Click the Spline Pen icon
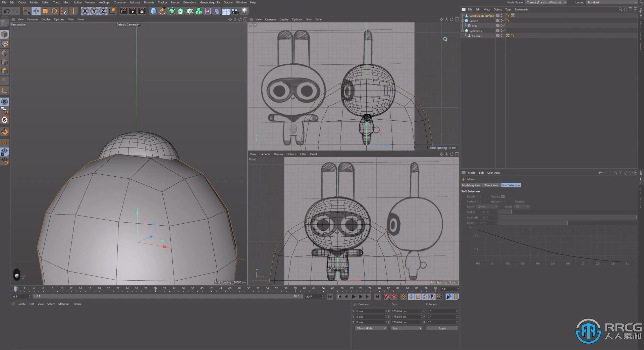This screenshot has width=644, height=350. pos(162,11)
